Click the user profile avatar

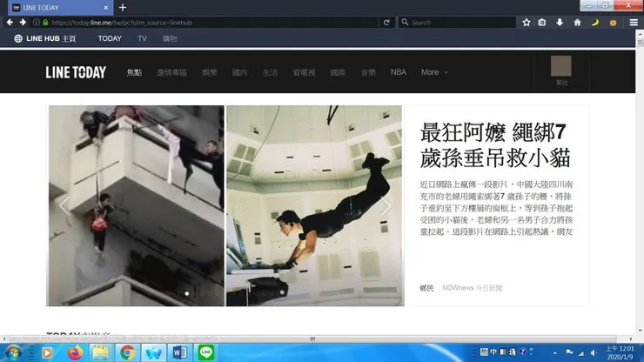click(x=561, y=66)
